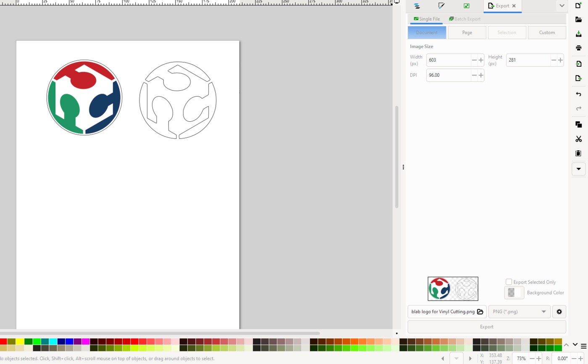Viewport: 588px width, 364px height.
Task: Pick the magenta palette swatch
Action: (x=85, y=341)
